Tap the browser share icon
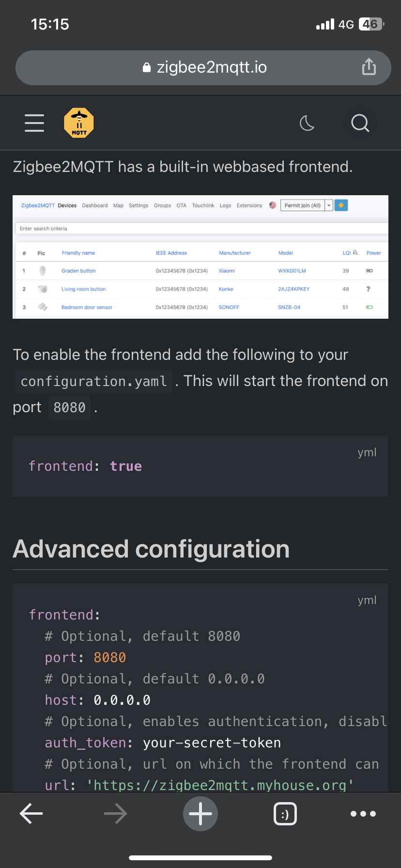 pos(369,67)
